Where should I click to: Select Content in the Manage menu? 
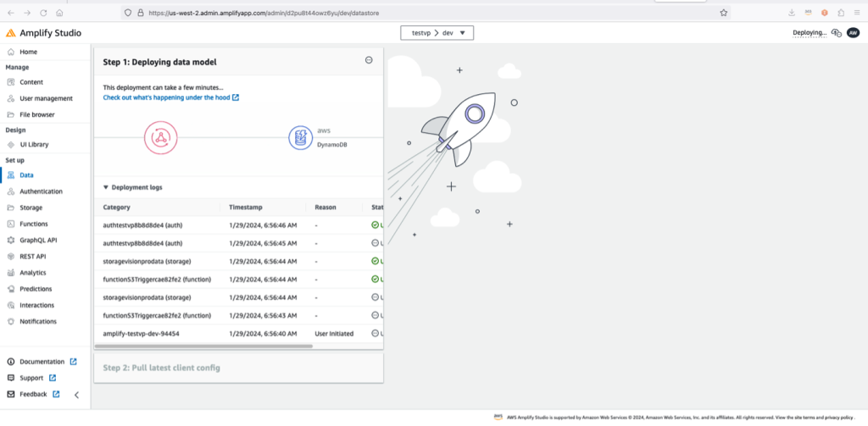[x=31, y=82]
